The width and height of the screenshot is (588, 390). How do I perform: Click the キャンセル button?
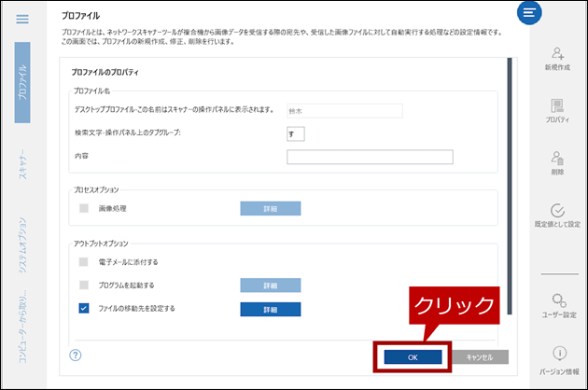pyautogui.click(x=480, y=356)
